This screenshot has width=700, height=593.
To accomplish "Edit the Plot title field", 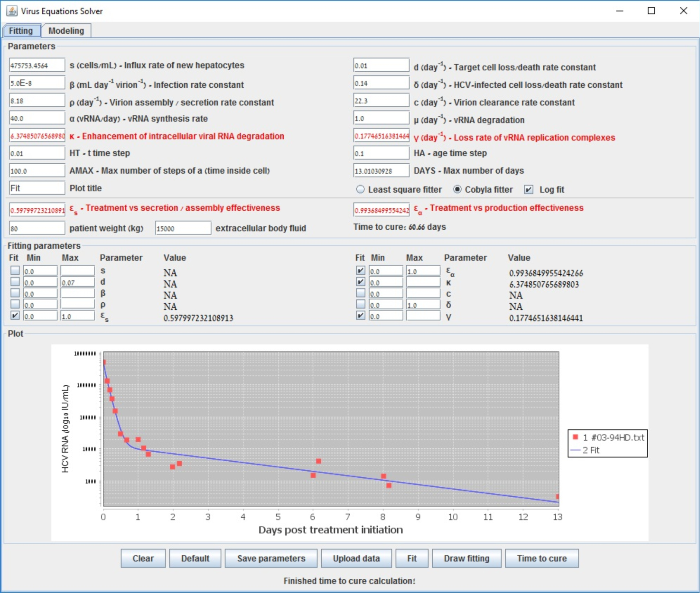I will click(x=37, y=188).
